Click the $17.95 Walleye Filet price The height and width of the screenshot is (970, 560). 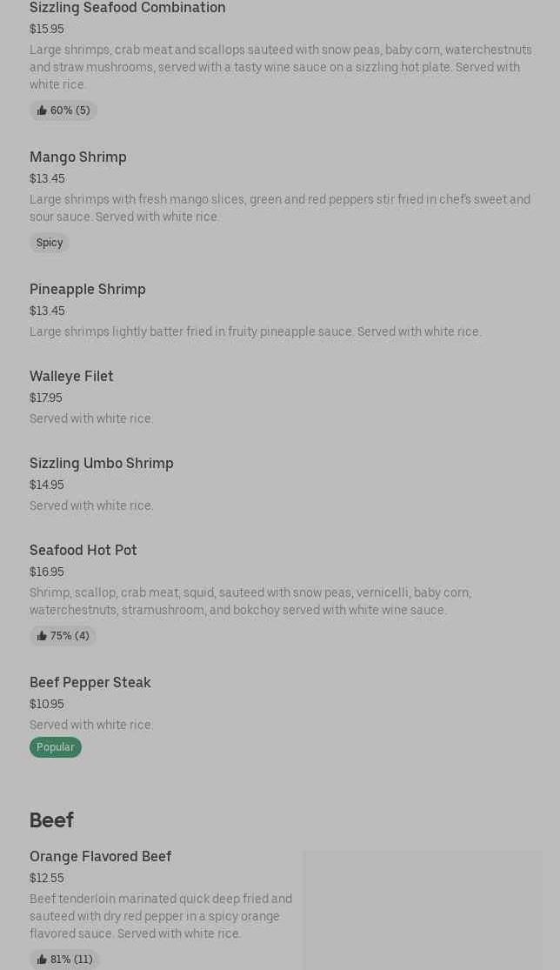[46, 398]
